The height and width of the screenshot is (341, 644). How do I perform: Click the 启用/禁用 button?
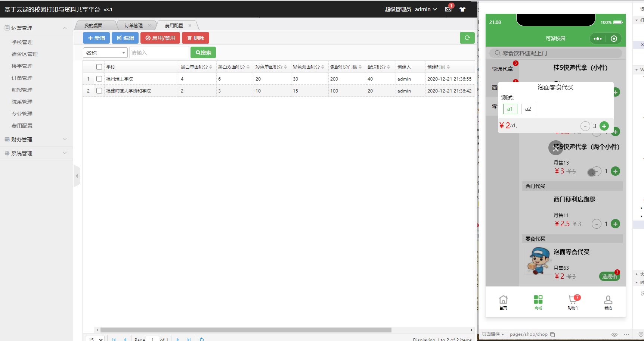(x=160, y=38)
